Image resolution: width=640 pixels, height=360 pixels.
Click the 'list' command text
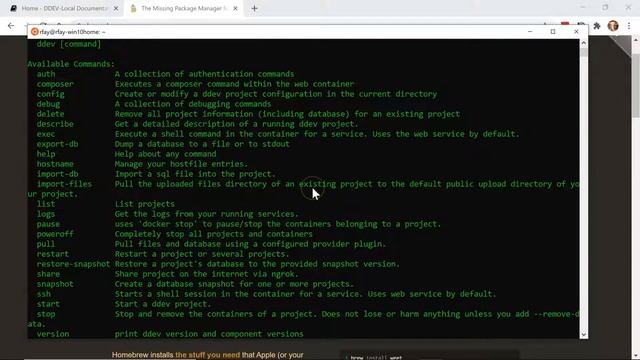[x=46, y=204]
